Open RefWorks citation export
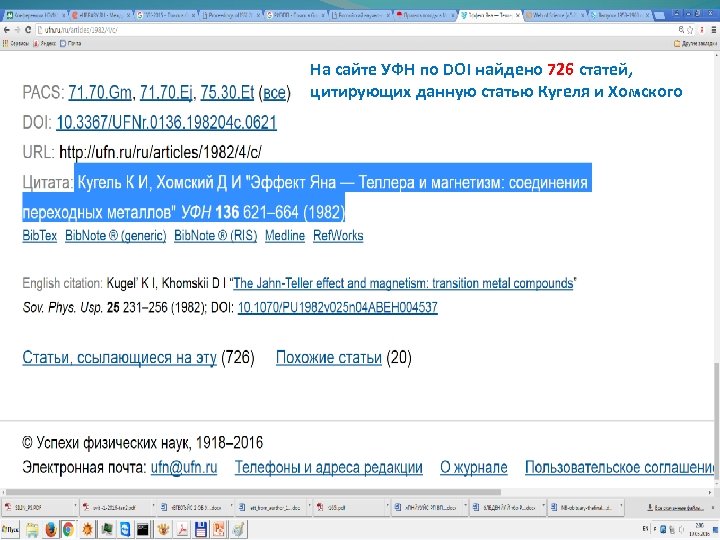This screenshot has height=540, width=720. point(338,236)
